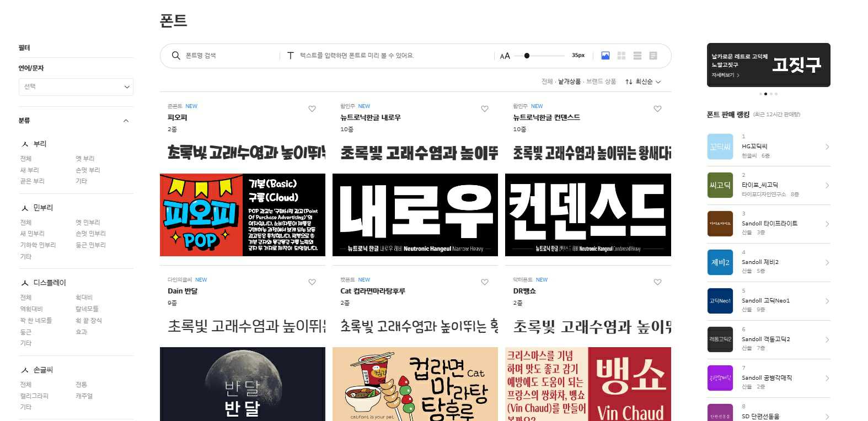Switch to image preview view icon
The image size is (868, 421).
point(605,56)
